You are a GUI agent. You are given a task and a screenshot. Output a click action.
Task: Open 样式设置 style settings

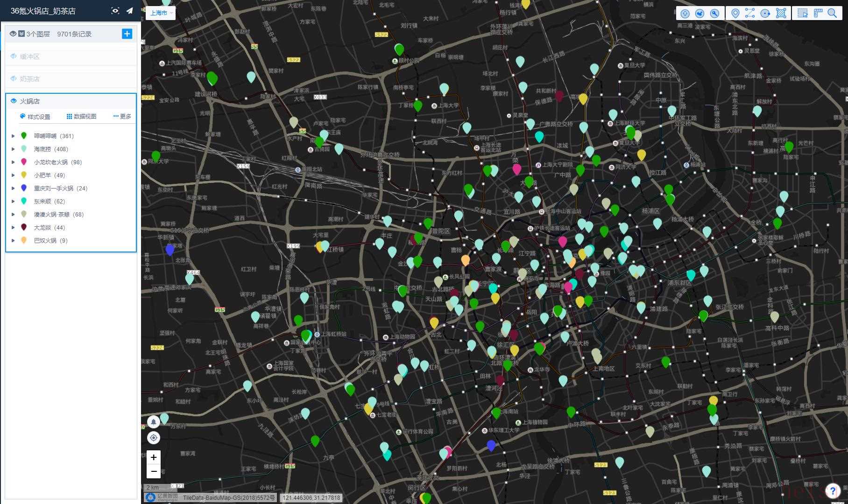point(35,117)
